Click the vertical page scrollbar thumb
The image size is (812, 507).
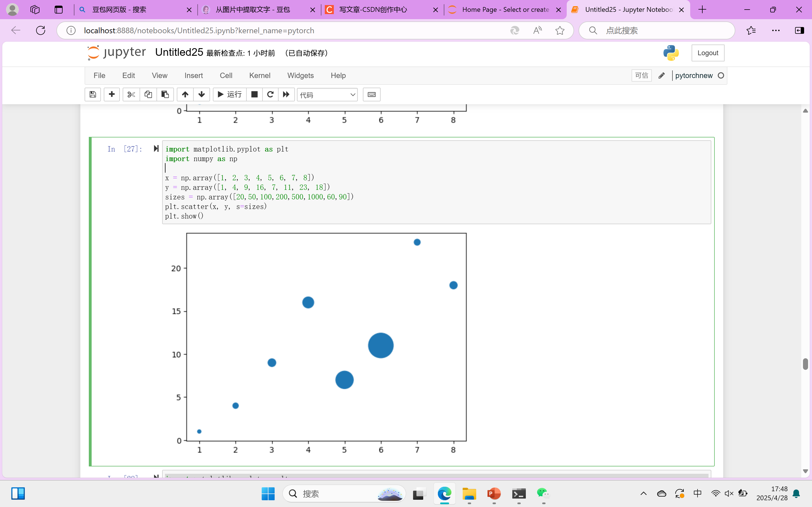pos(805,364)
